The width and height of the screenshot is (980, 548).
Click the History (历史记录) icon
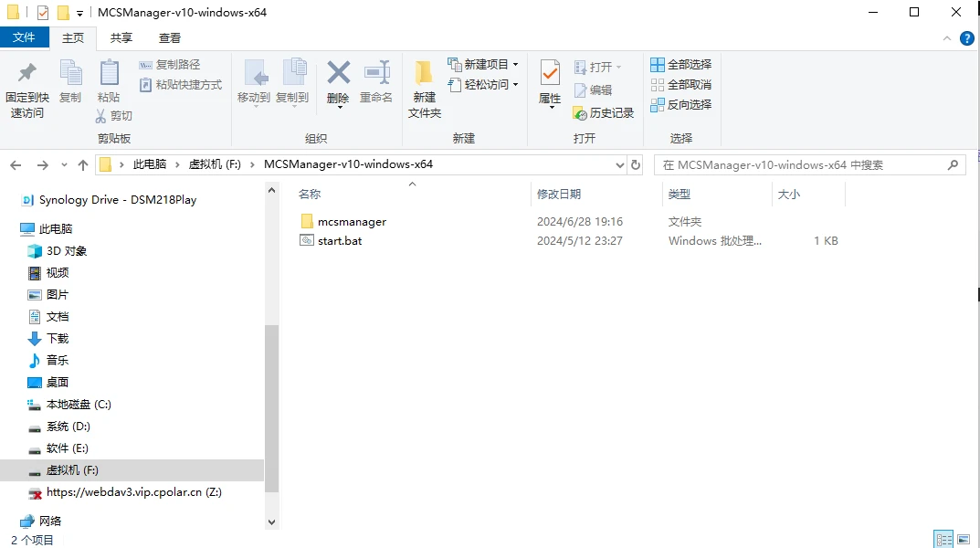tap(604, 112)
